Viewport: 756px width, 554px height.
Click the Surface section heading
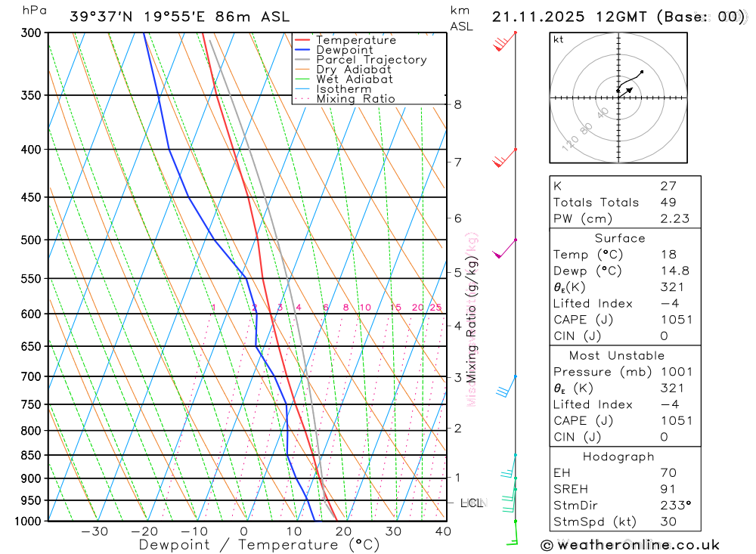click(x=620, y=238)
